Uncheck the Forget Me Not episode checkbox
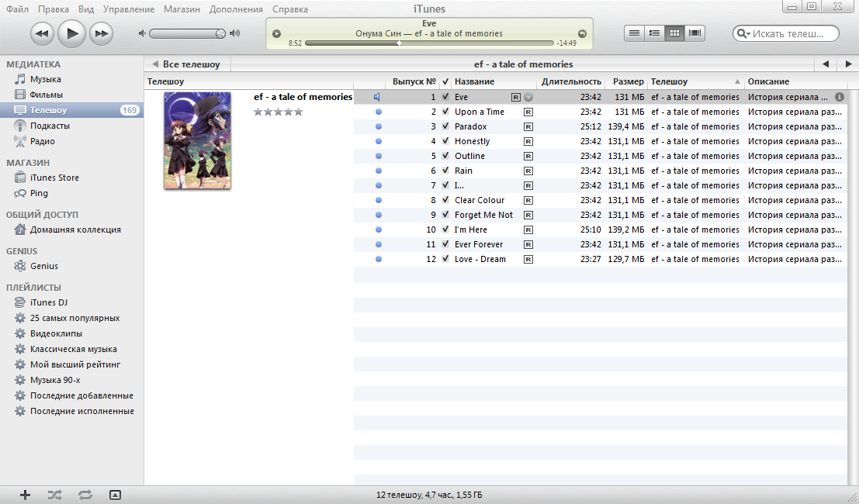 coord(445,215)
